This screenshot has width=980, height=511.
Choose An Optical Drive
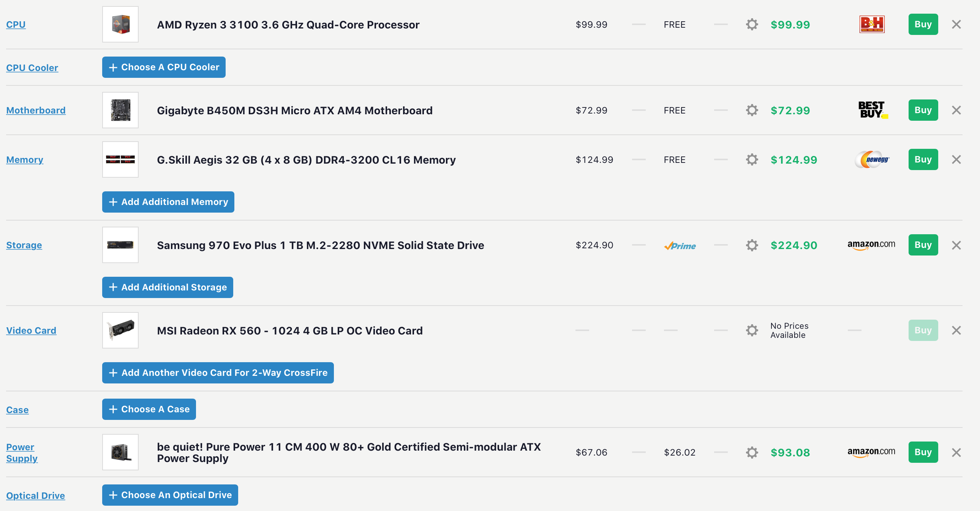[x=170, y=495]
